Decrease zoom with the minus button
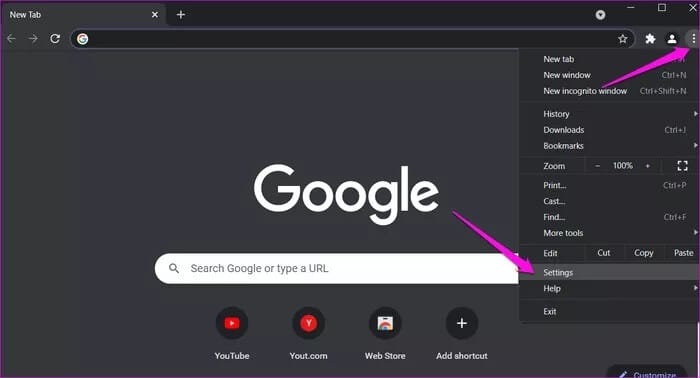Image resolution: width=700 pixels, height=378 pixels. click(598, 166)
